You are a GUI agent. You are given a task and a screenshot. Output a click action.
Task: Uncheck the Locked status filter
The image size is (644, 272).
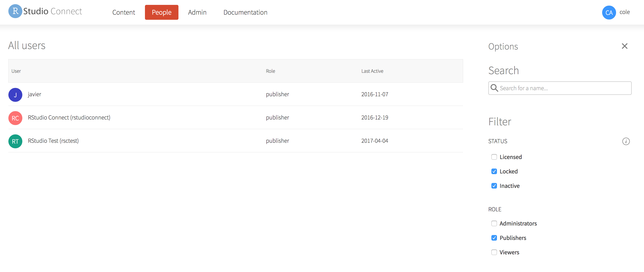(x=494, y=171)
